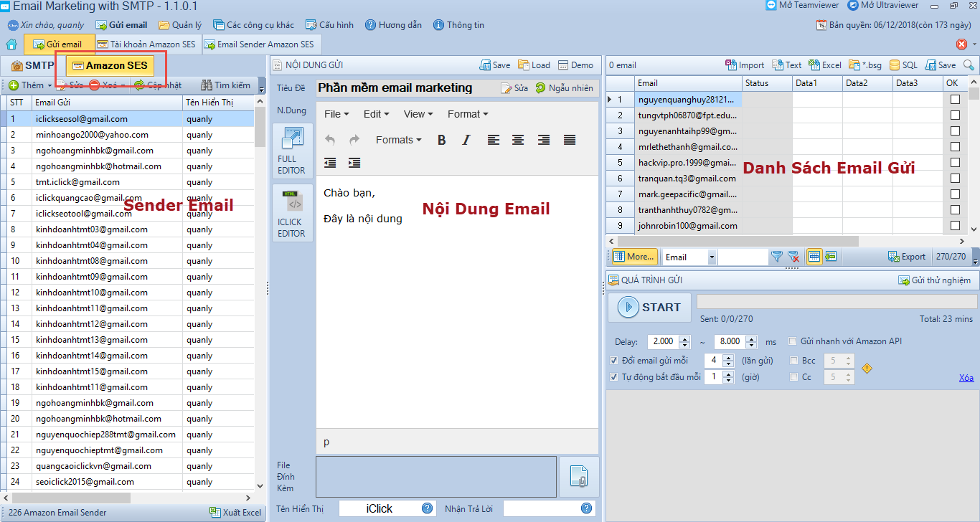The height and width of the screenshot is (522, 980).
Task: Click the red close tab icon
Action: [961, 44]
